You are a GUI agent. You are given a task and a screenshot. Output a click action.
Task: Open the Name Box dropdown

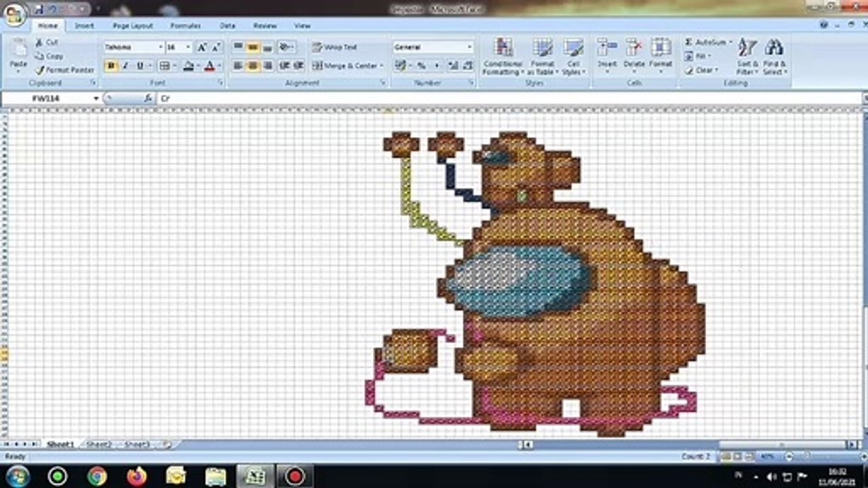coord(96,98)
